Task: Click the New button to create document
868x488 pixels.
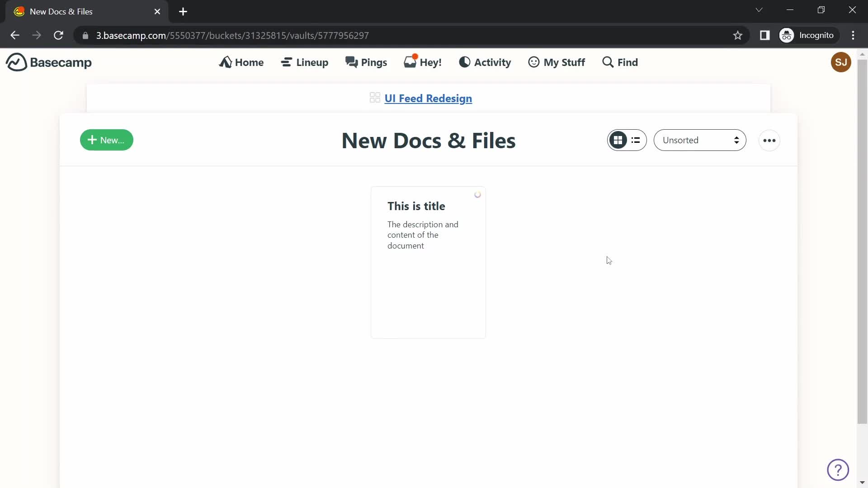Action: pos(107,140)
